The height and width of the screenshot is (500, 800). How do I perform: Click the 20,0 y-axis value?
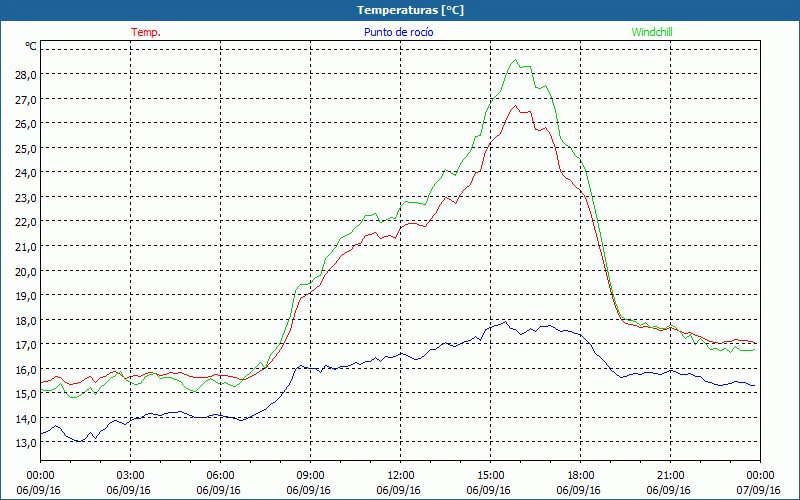pyautogui.click(x=26, y=271)
